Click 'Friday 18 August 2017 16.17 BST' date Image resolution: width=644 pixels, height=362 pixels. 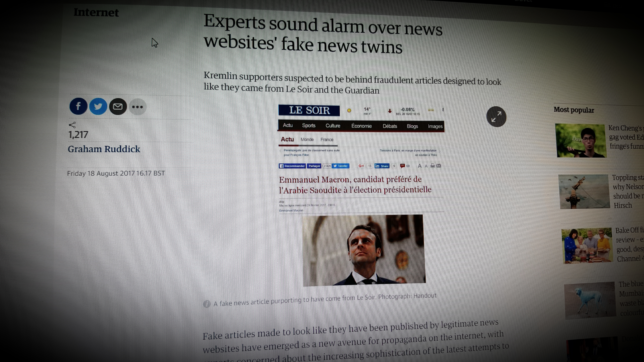click(x=116, y=173)
